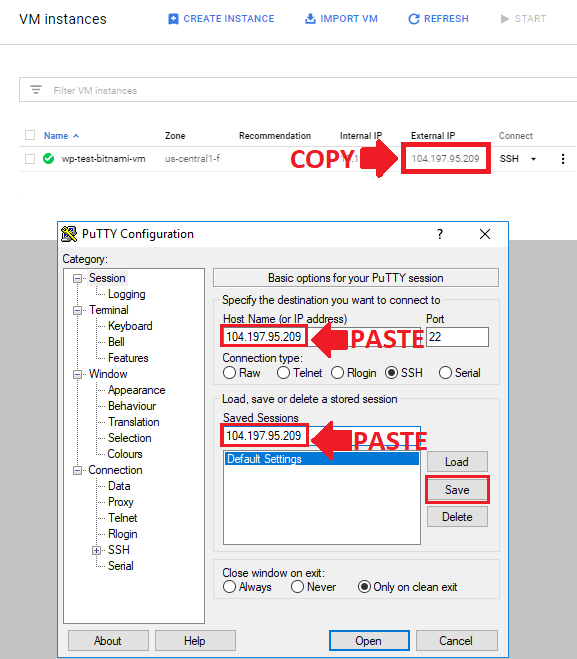
Task: Click CREATE INSTANCE link
Action: 229,19
